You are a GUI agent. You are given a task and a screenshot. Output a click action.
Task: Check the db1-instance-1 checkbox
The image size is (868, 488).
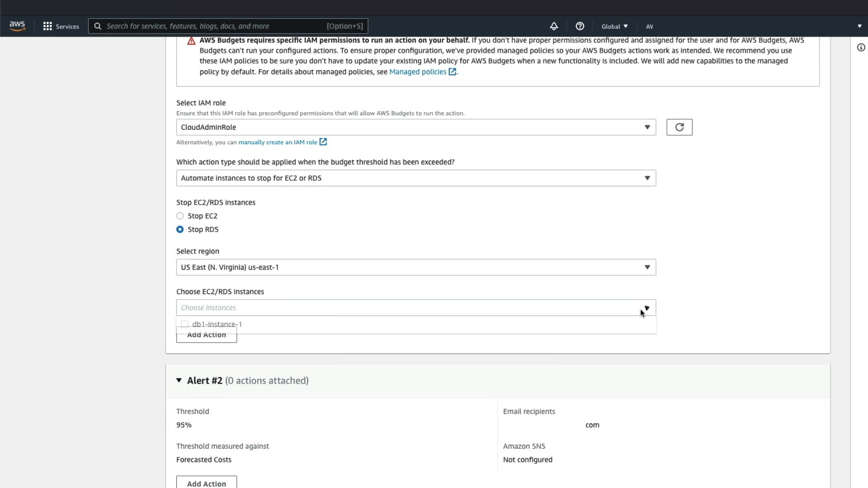point(184,324)
